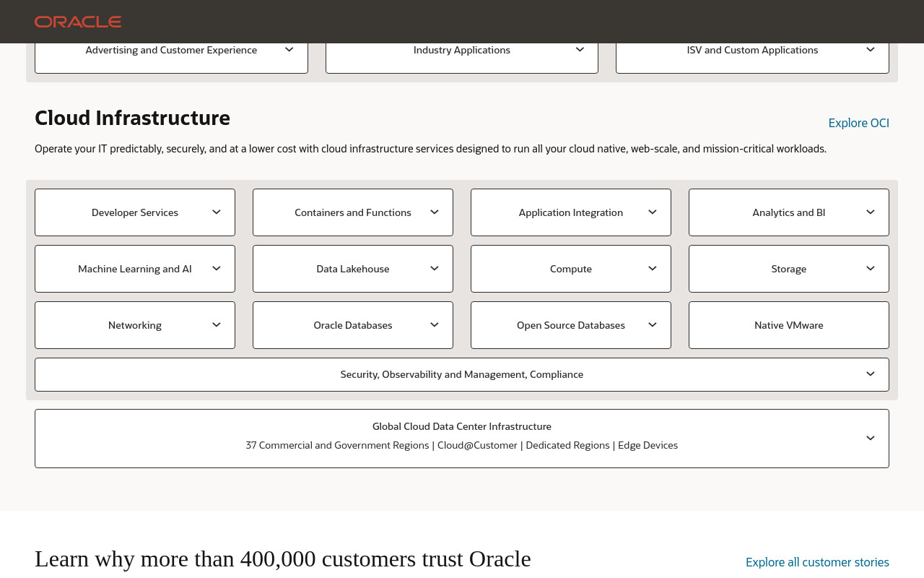
Task: Expand Machine Learning and AI chevron
Action: (x=216, y=269)
